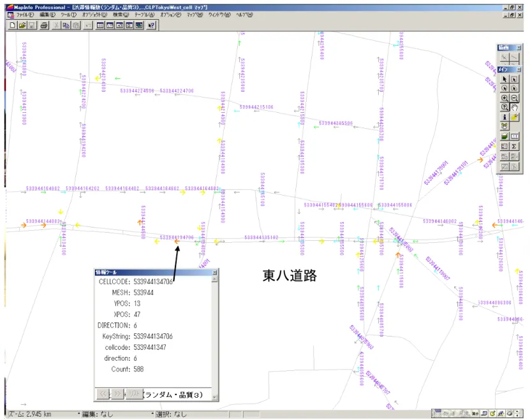Click the map label 533944215106
530x420 pixels.
[x=256, y=107]
